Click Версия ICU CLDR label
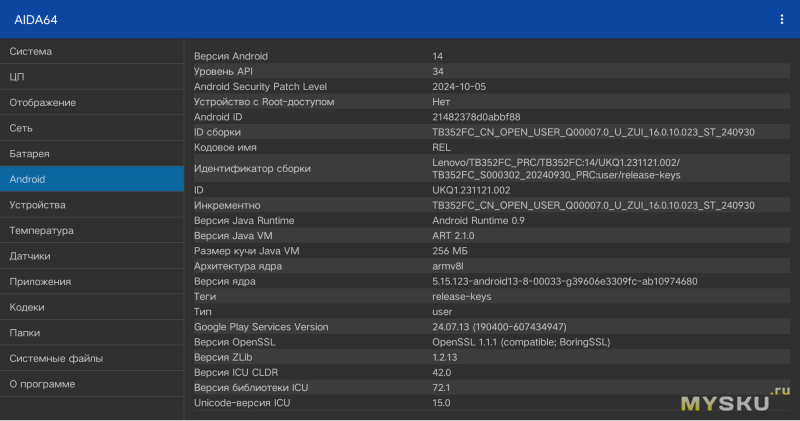 (x=236, y=373)
